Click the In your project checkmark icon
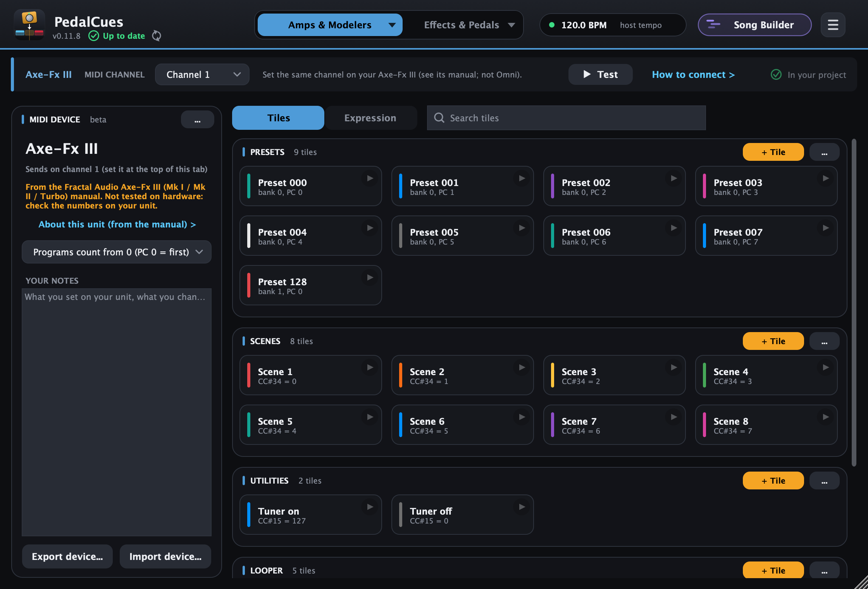Viewport: 868px width, 589px height. click(776, 74)
